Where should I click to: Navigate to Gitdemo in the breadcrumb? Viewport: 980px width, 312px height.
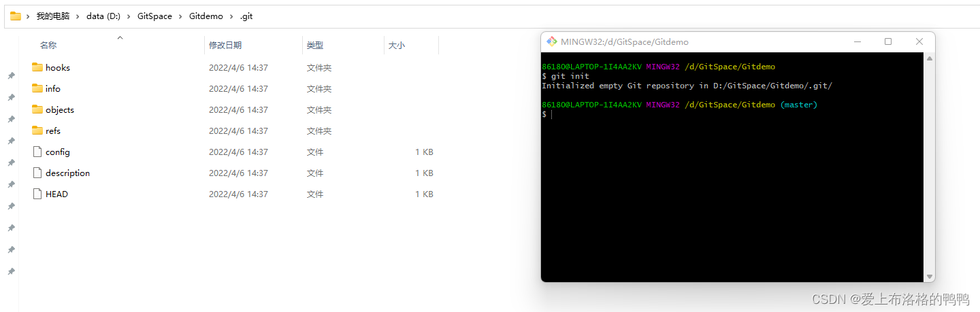point(206,16)
